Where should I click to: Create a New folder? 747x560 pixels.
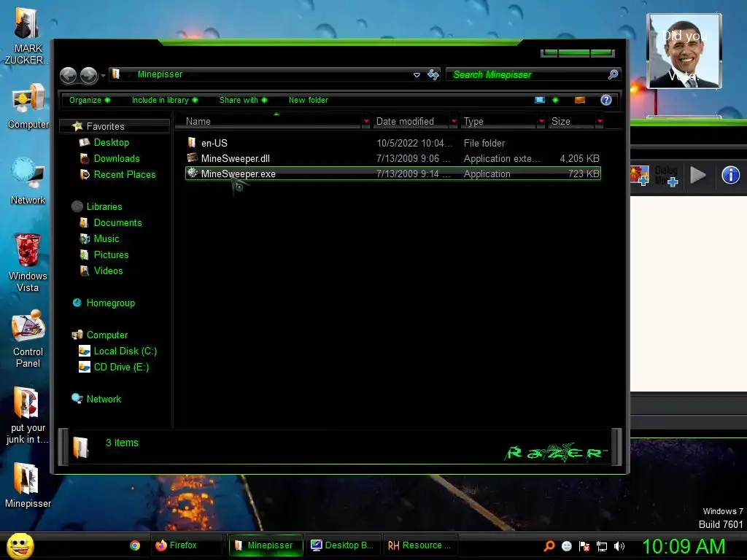[x=309, y=100]
